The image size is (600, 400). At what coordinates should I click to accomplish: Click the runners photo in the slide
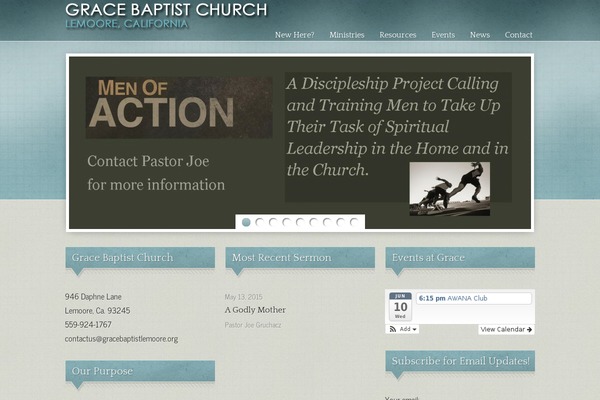coord(450,189)
